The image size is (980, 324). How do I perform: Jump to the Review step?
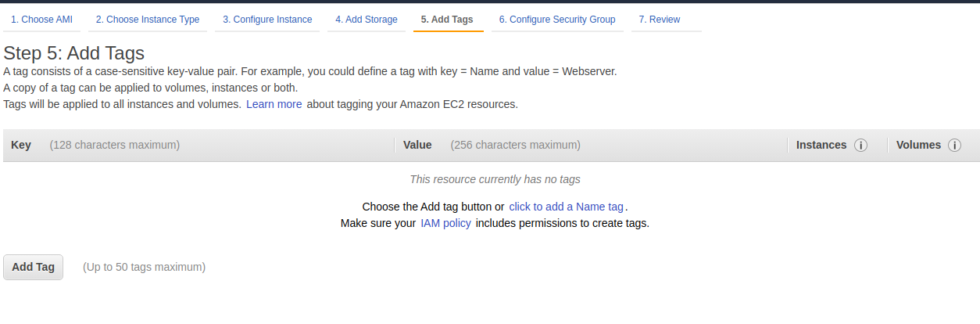tap(660, 20)
